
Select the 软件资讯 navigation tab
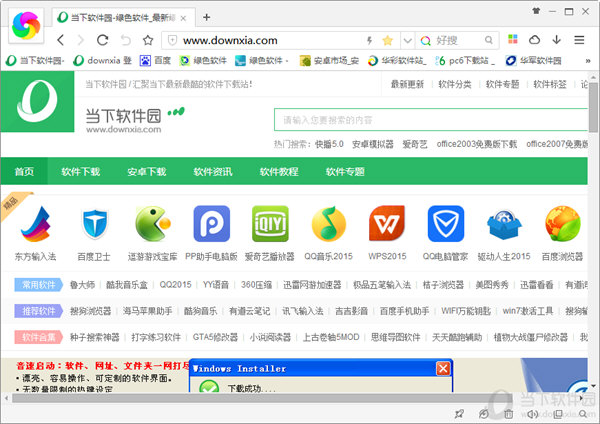coord(213,171)
